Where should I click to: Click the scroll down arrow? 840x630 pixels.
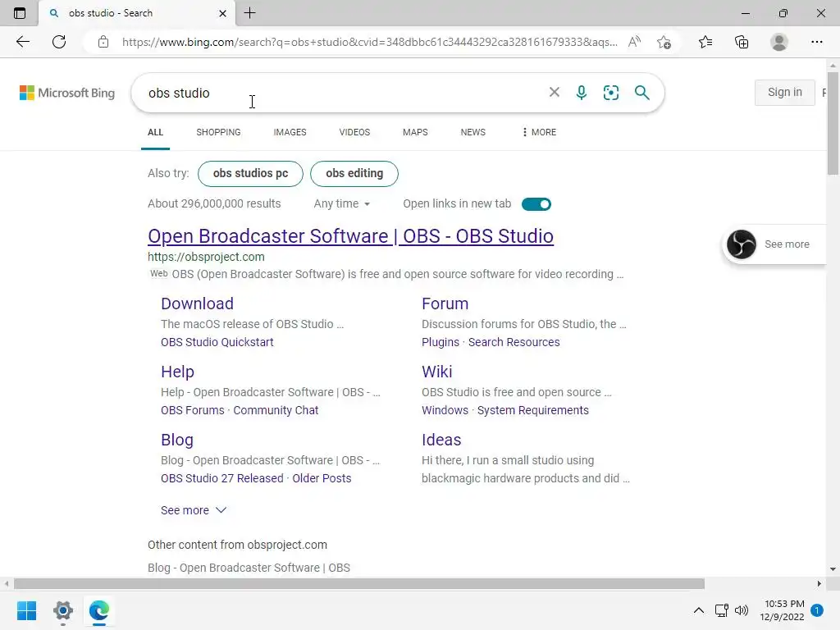[833, 569]
